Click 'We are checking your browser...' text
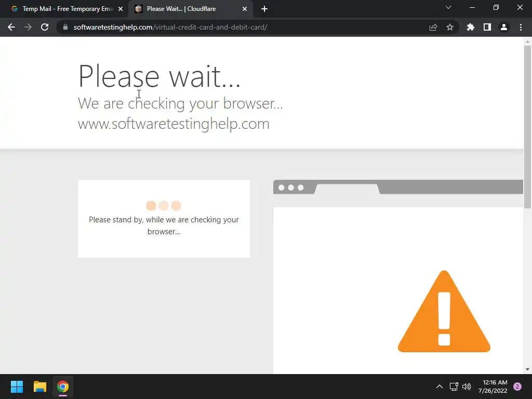Viewport: 532px width, 399px height. (180, 103)
